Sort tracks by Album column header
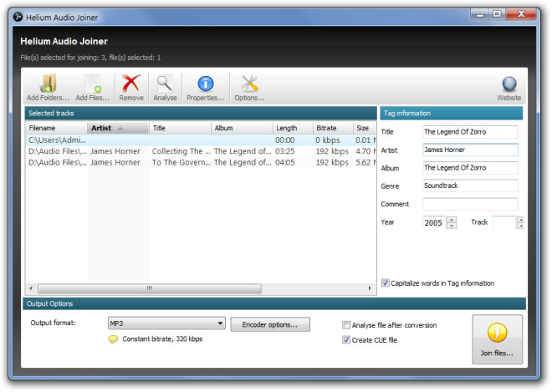The width and height of the screenshot is (552, 392). tap(242, 128)
